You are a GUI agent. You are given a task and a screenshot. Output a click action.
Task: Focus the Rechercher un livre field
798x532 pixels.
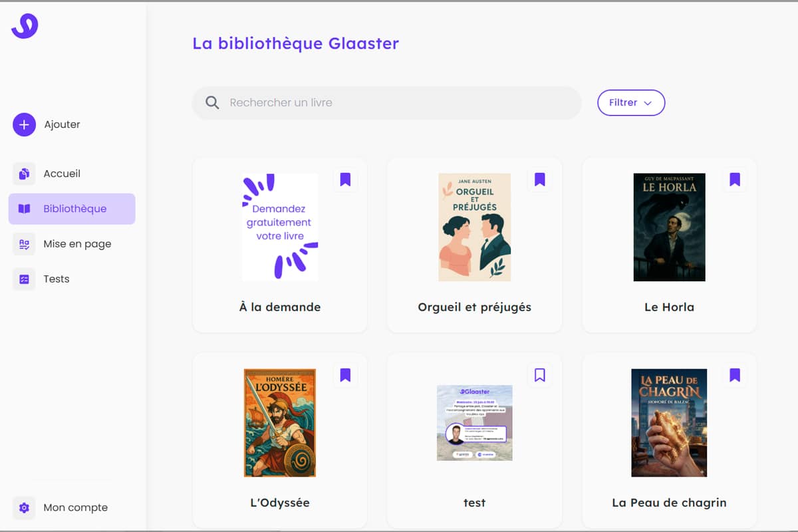tap(387, 102)
